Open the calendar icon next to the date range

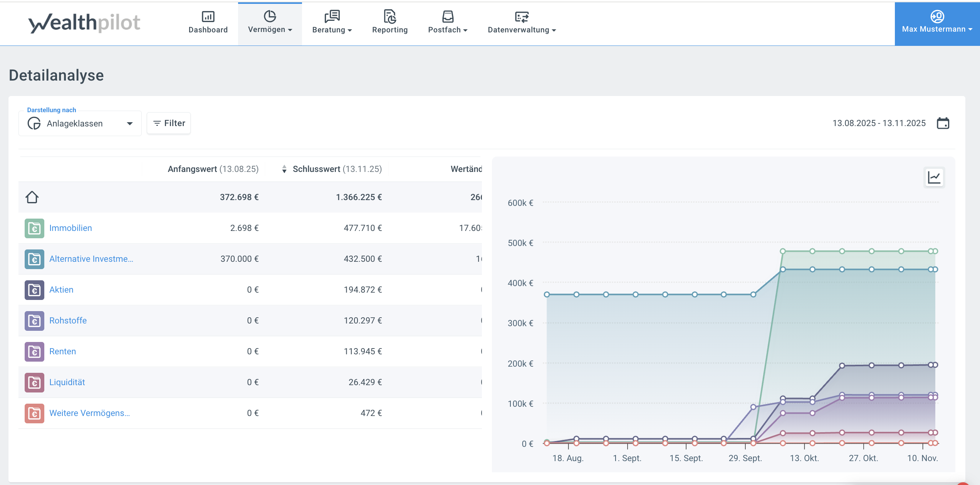(x=943, y=123)
